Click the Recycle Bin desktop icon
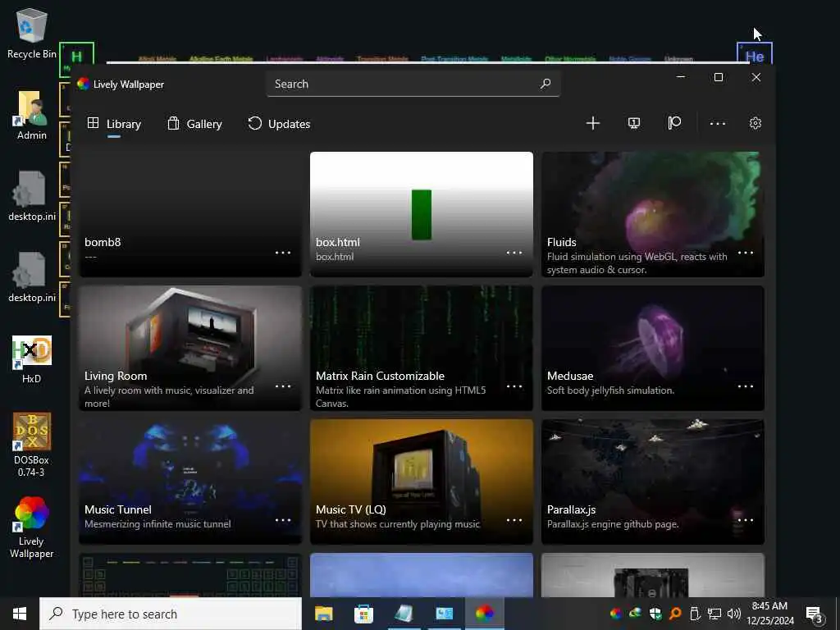Viewport: 840px width, 630px height. pos(32,33)
